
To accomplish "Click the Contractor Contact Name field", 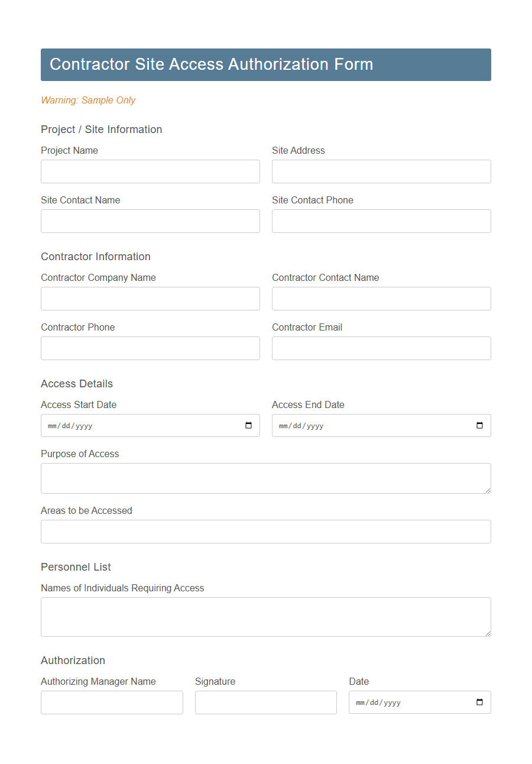I will tap(381, 299).
